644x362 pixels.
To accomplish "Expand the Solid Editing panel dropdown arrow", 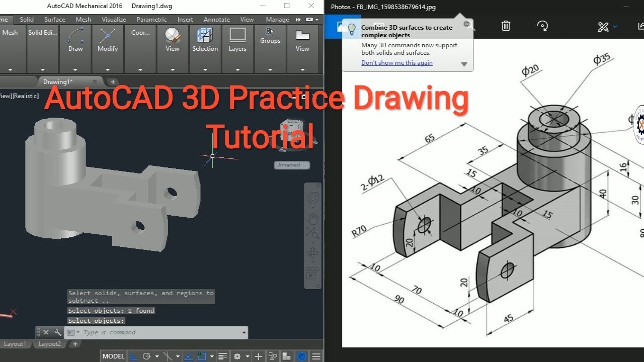I will tap(42, 70).
